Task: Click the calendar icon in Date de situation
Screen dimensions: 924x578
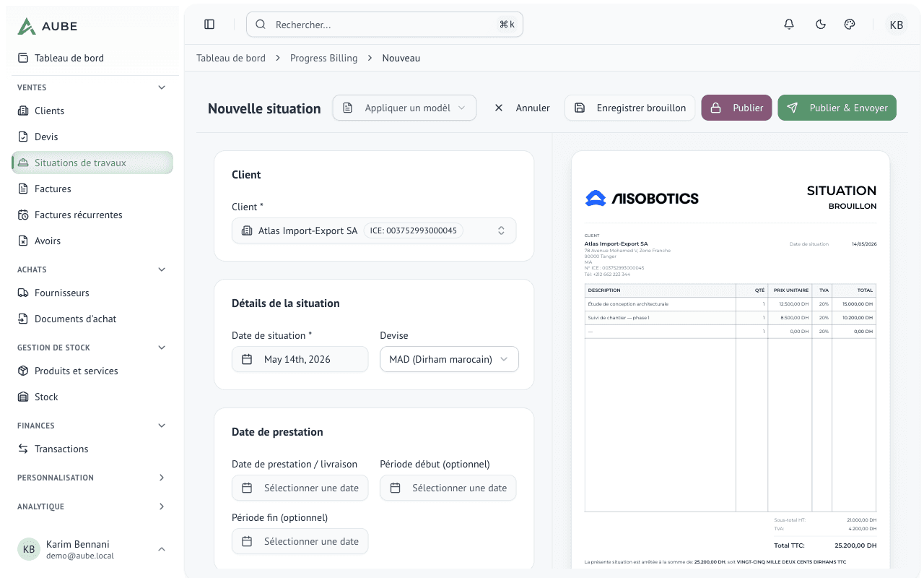Action: [x=247, y=359]
